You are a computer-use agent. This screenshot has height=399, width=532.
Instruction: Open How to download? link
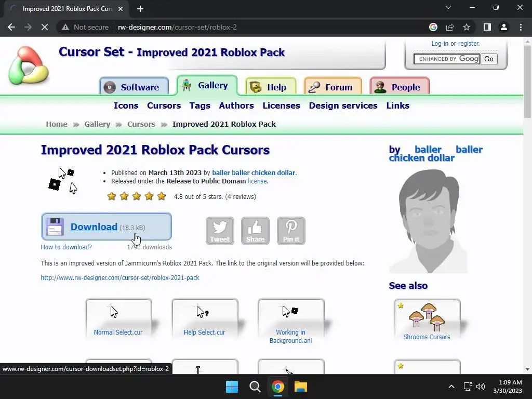(66, 247)
